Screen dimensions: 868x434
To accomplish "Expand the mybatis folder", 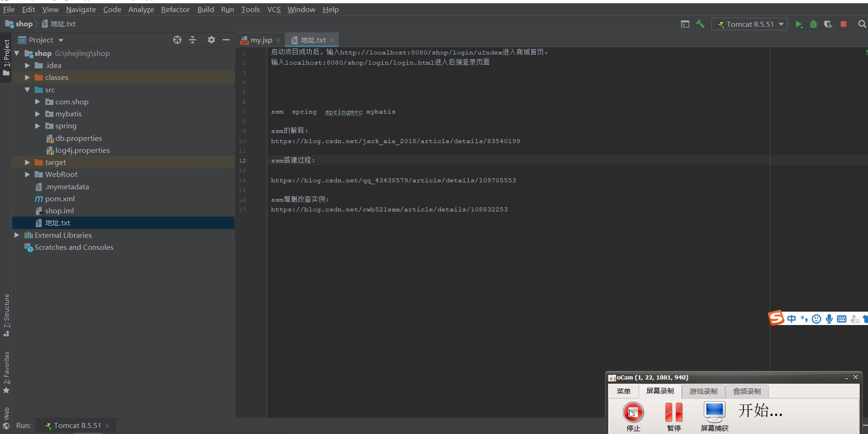I will 37,114.
